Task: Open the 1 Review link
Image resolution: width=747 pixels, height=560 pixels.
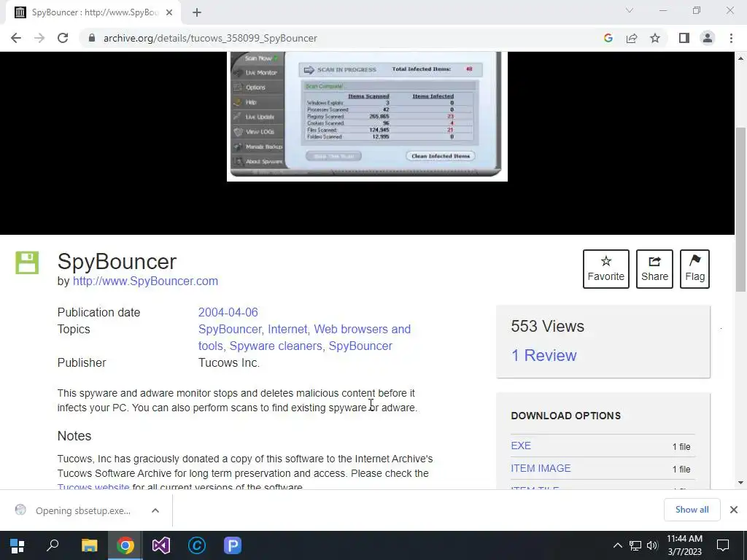Action: tap(543, 355)
